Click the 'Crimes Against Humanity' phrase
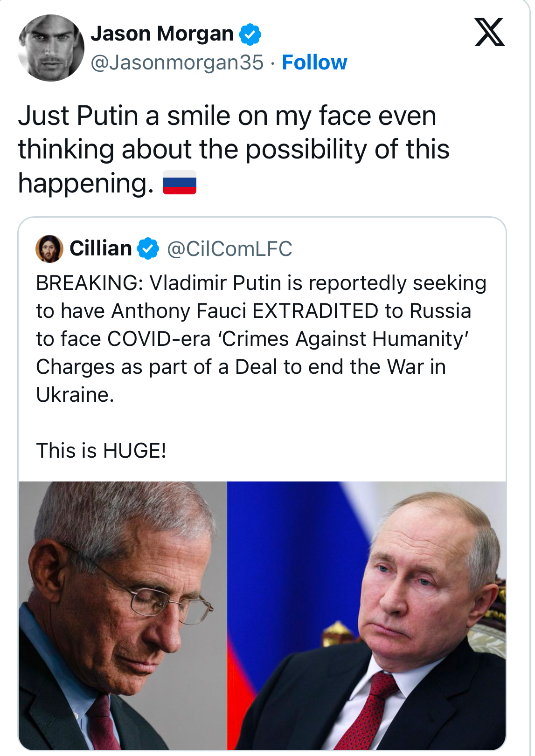This screenshot has height=756, width=535. (344, 339)
